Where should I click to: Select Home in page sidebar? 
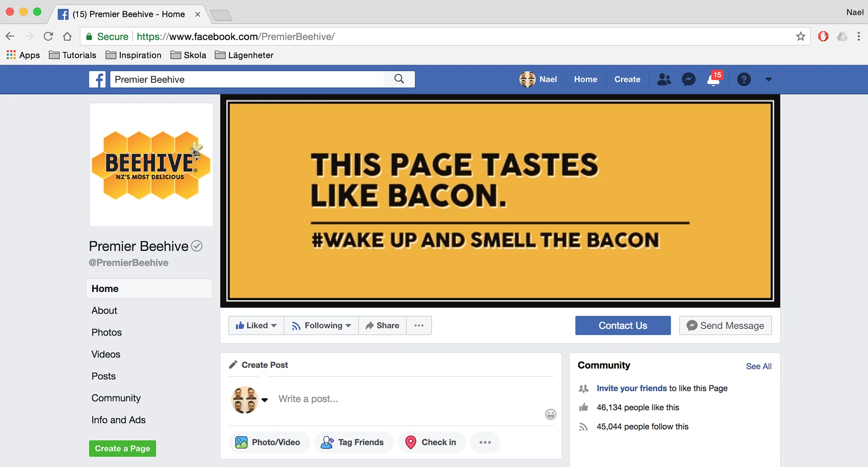pos(149,288)
